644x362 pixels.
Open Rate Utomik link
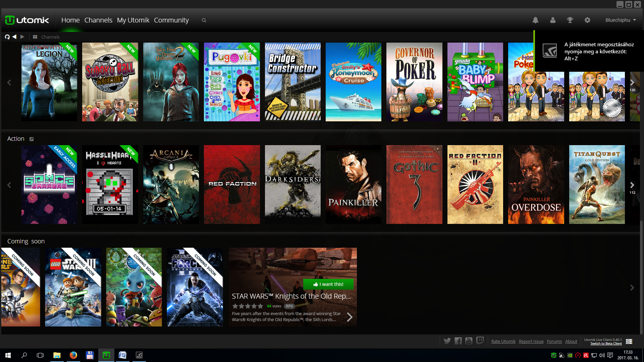(x=503, y=341)
